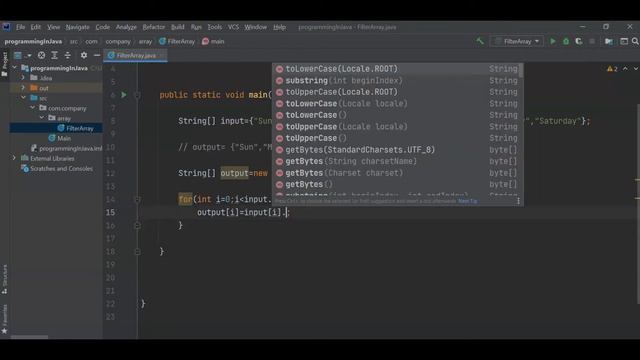The image size is (640, 360).
Task: Open the File menu
Action: (20, 27)
